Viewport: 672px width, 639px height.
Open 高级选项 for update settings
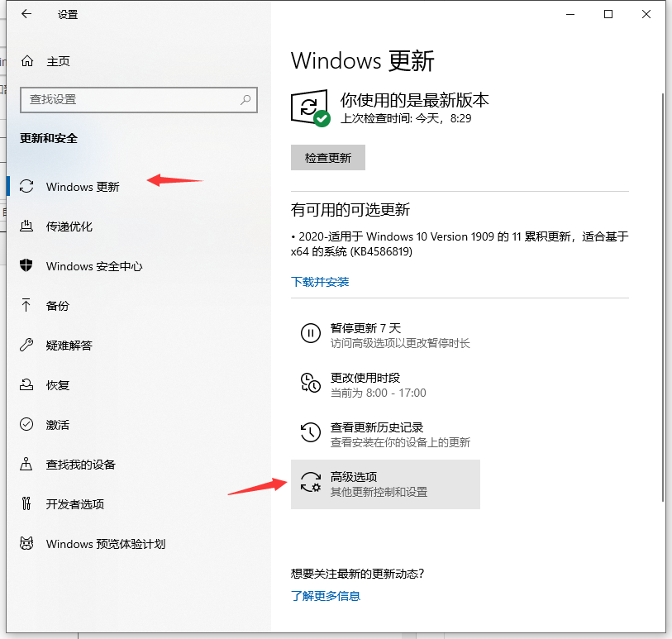pos(385,484)
